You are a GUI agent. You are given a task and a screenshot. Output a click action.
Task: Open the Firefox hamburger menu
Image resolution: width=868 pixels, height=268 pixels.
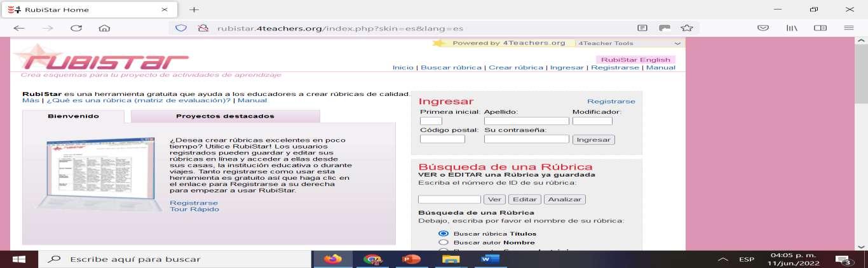pos(849,28)
